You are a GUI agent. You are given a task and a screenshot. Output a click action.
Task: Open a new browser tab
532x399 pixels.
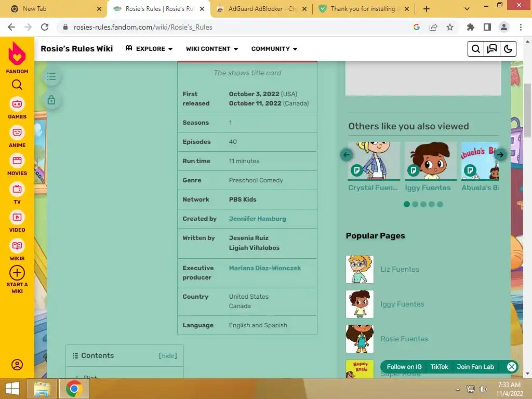point(427,9)
